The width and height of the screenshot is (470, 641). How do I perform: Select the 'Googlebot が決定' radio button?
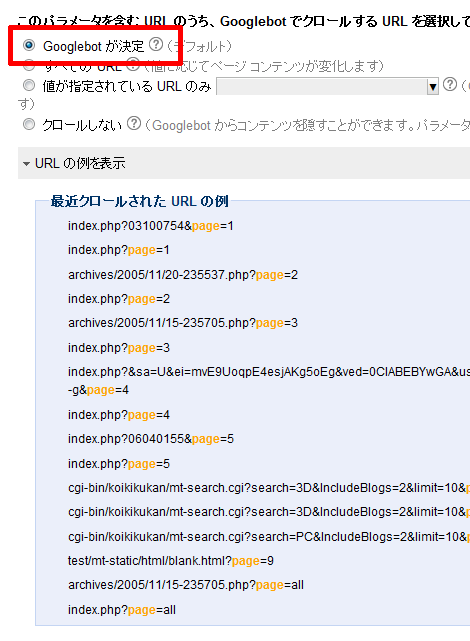[x=29, y=45]
